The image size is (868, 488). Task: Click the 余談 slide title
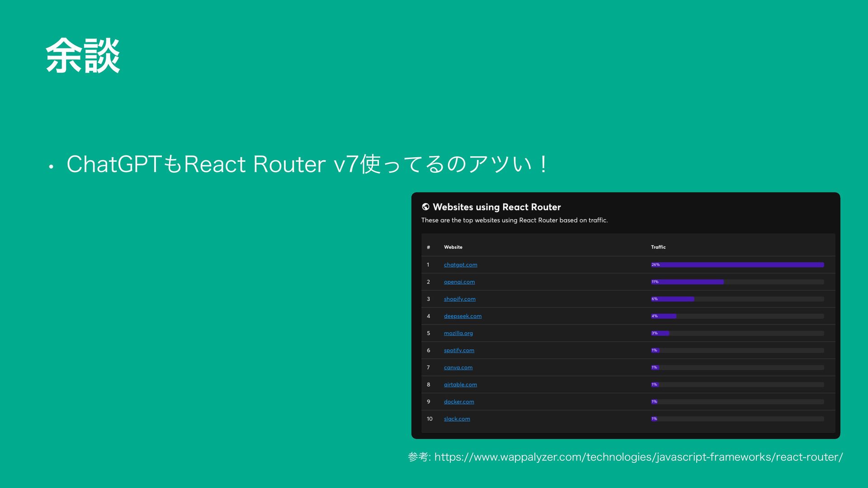click(x=83, y=56)
